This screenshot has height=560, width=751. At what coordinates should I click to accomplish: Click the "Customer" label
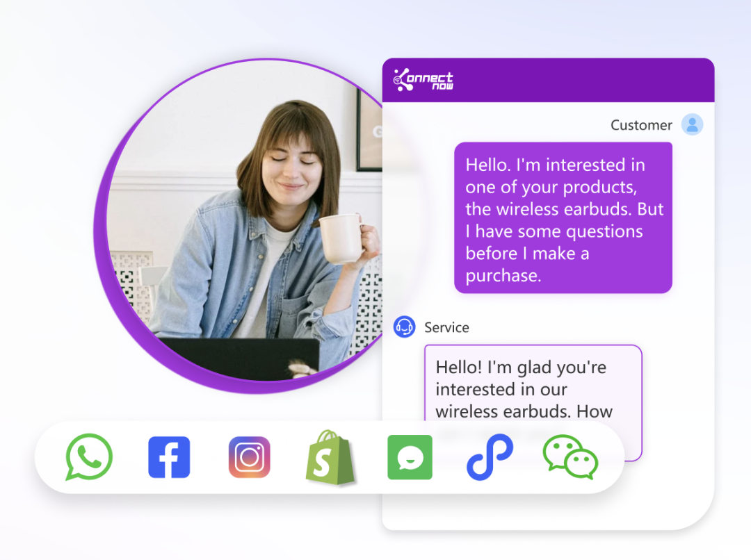coord(641,125)
